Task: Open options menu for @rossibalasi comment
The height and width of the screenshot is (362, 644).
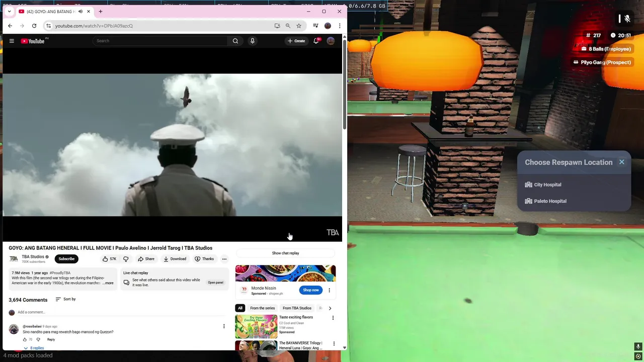Action: 224,326
